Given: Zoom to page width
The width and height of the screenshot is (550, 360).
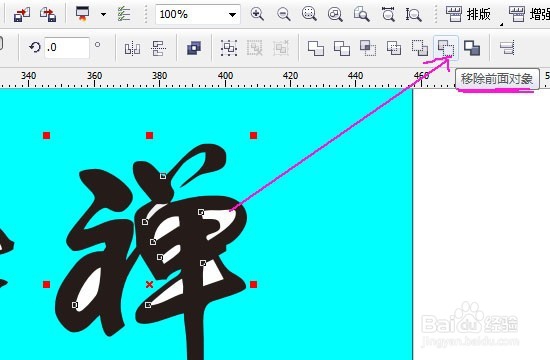Looking at the screenshot, I should [388, 14].
